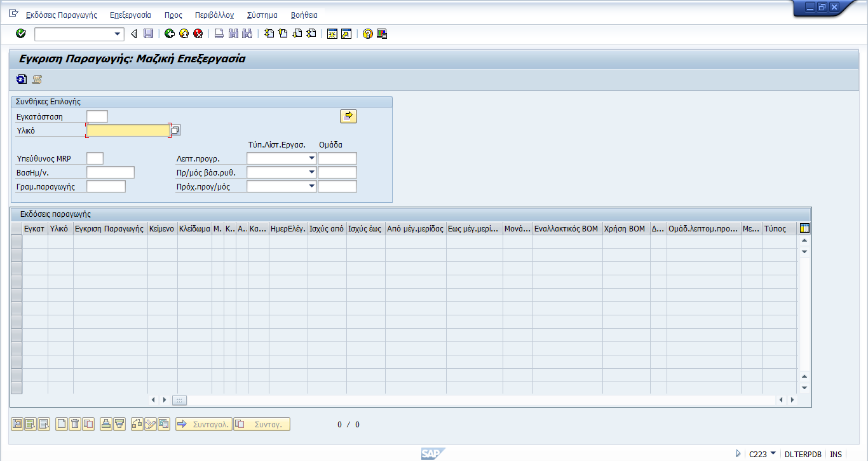Click the Υπεύθυνος MRP input field
The height and width of the screenshot is (461, 868).
[x=95, y=158]
